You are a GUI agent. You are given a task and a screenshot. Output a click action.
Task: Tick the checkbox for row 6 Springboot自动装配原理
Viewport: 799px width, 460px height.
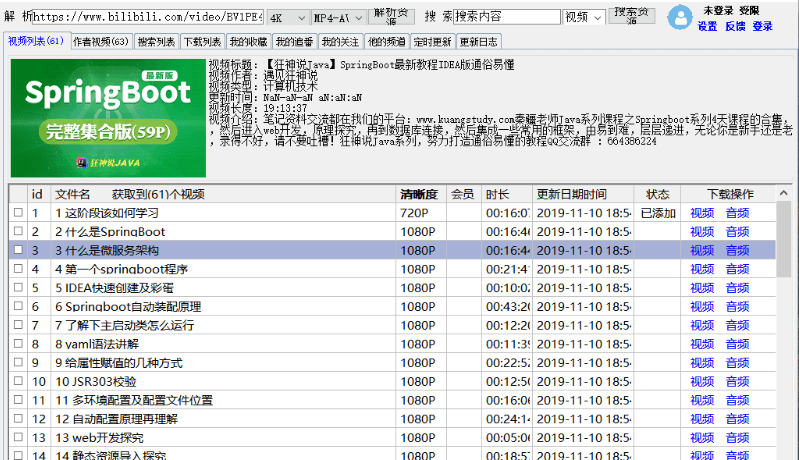pos(18,306)
